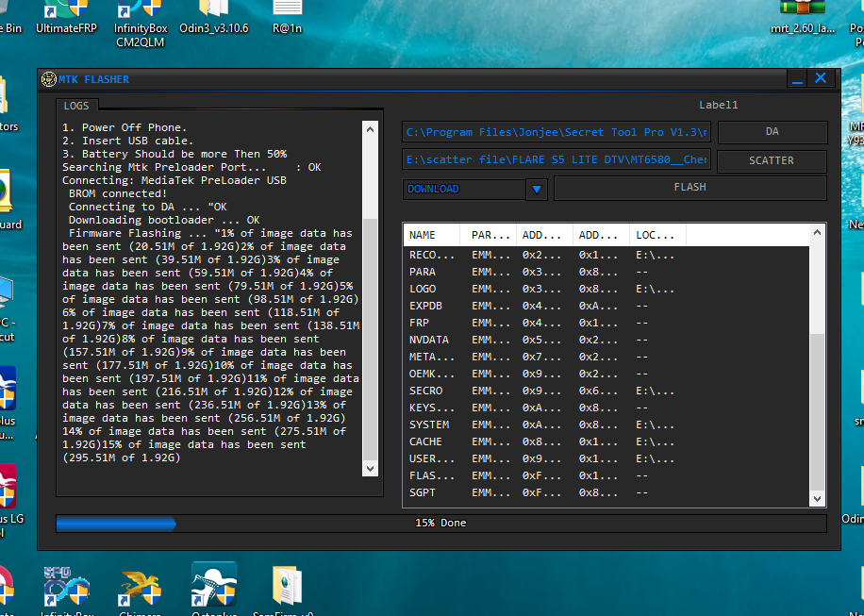Click the DA file path input field
864x616 pixels.
coord(557,133)
